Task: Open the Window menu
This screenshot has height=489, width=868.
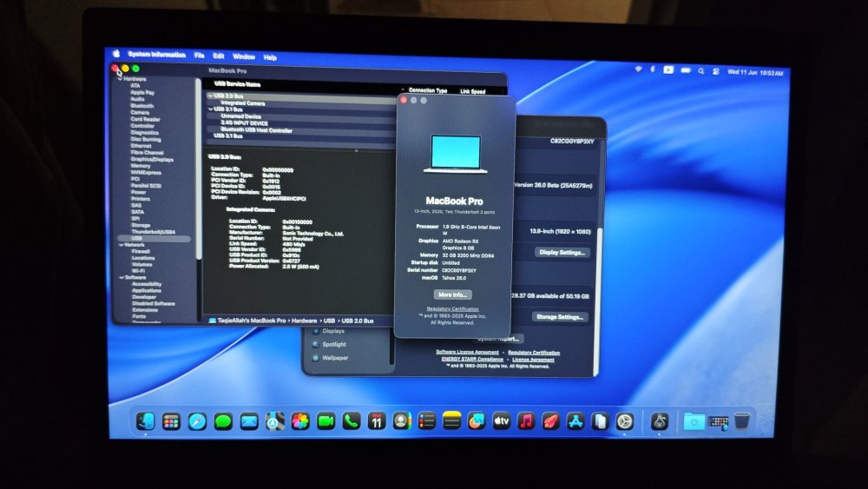Action: (x=244, y=56)
